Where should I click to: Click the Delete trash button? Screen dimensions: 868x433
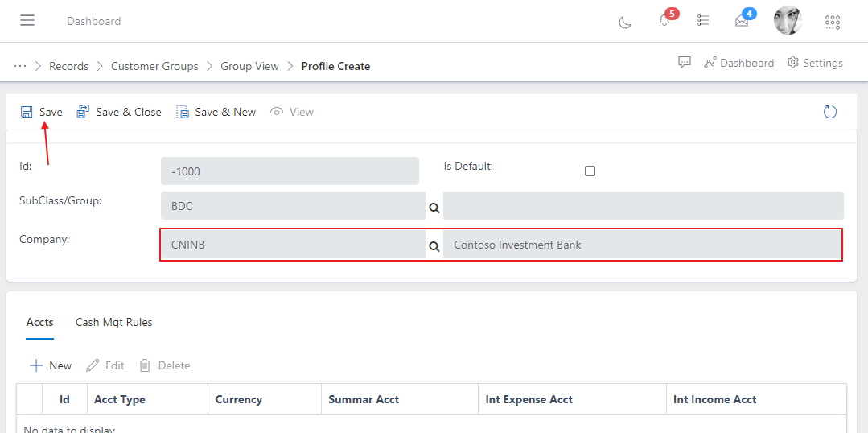tap(164, 365)
